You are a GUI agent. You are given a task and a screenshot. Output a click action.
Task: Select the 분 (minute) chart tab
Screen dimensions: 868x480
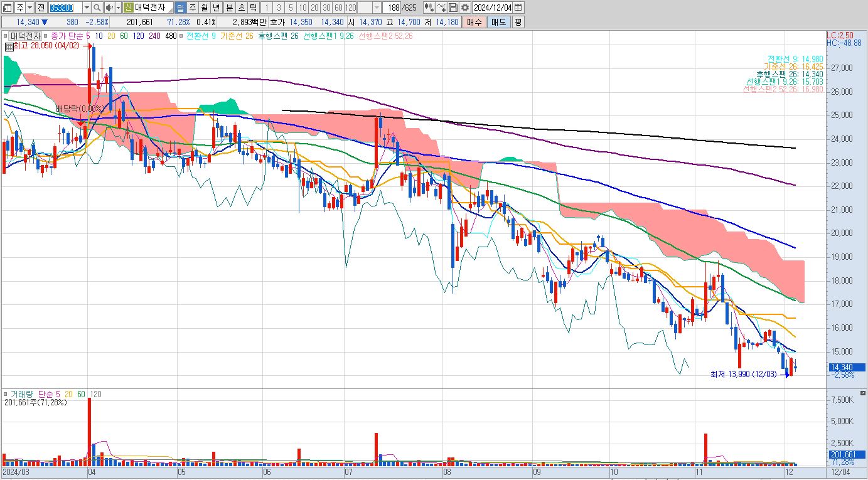(x=229, y=8)
